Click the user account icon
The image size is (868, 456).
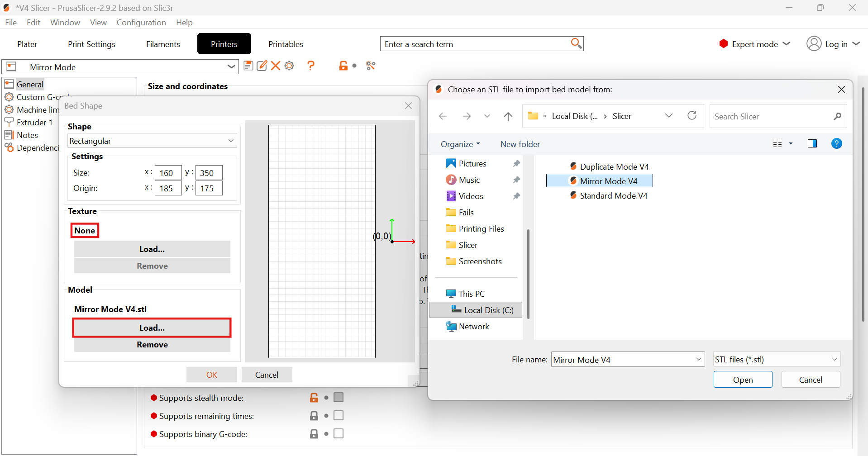814,43
